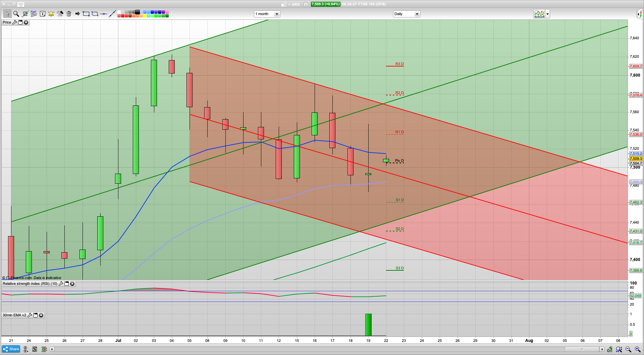Open the on-screen keyboard icon
644x355 pixels.
21,4
